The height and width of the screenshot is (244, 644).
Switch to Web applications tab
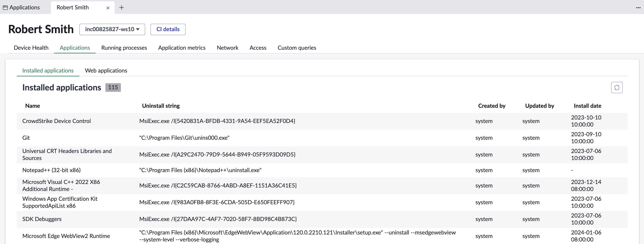click(106, 71)
